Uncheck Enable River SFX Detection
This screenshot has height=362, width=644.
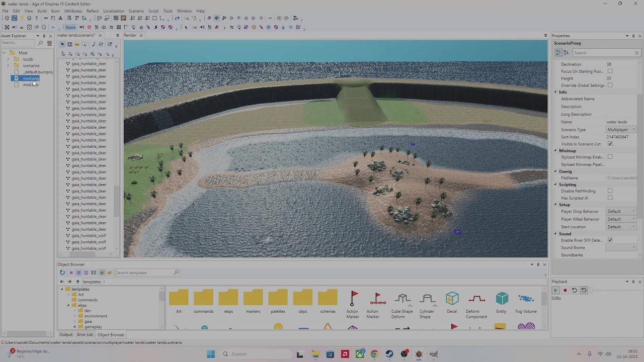point(610,240)
